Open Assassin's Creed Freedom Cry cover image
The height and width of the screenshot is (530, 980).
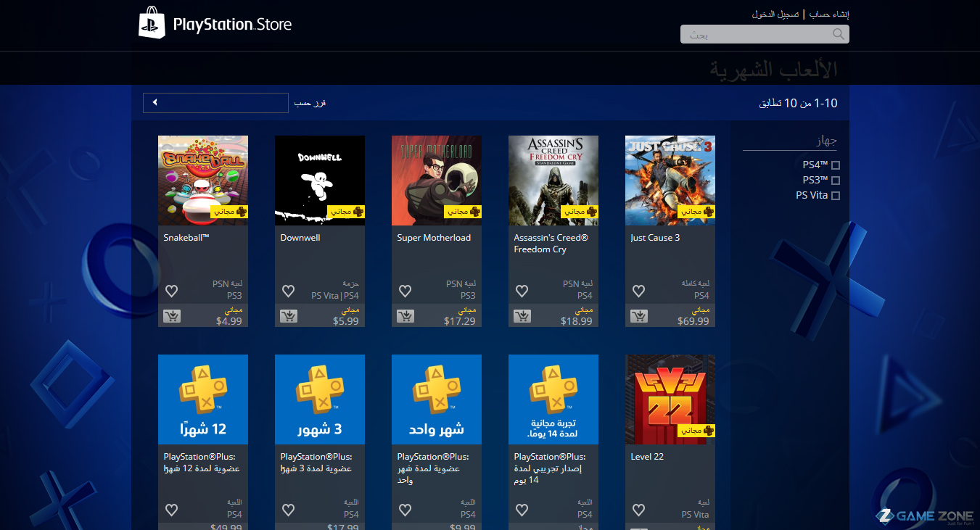(553, 181)
